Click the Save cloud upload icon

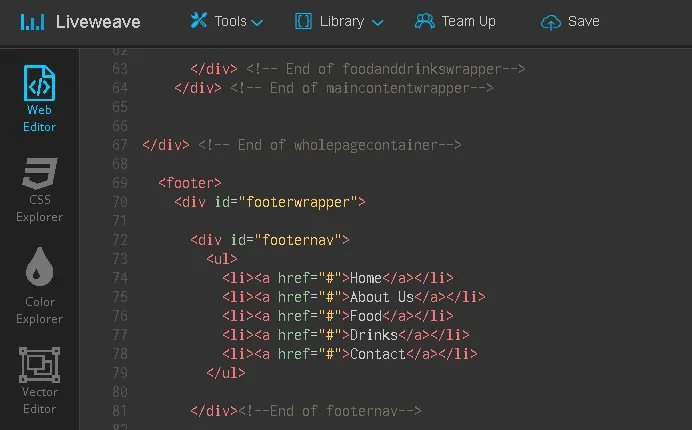[551, 22]
